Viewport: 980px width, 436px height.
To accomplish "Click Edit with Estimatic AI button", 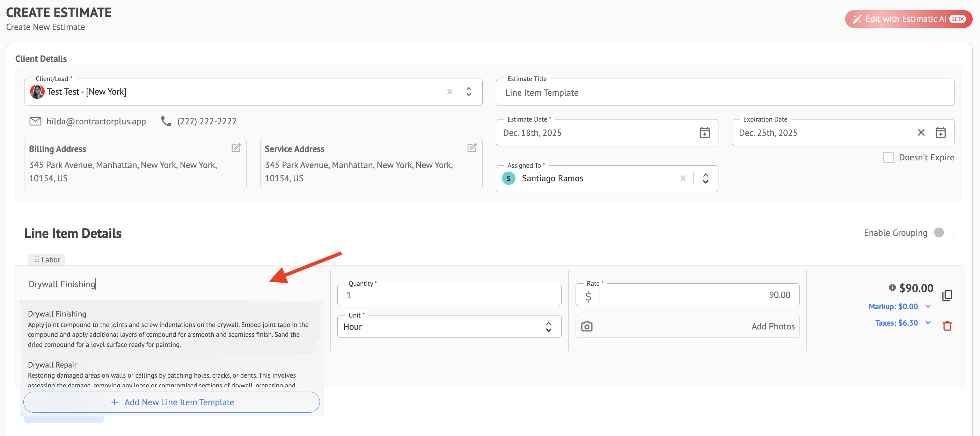I will click(908, 19).
